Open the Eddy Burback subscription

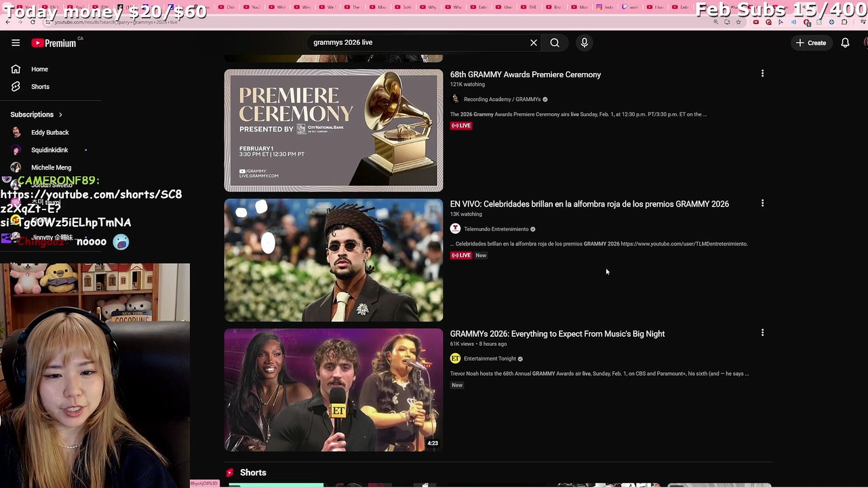(50, 132)
